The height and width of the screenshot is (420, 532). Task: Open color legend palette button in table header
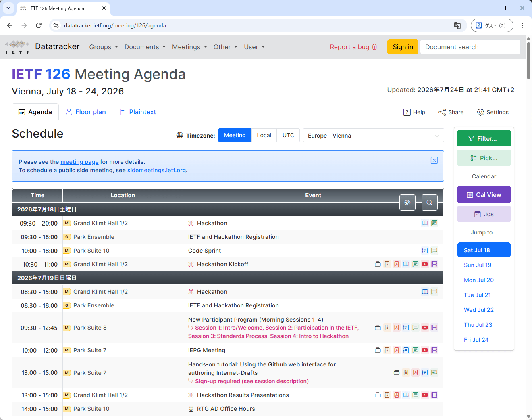point(407,203)
